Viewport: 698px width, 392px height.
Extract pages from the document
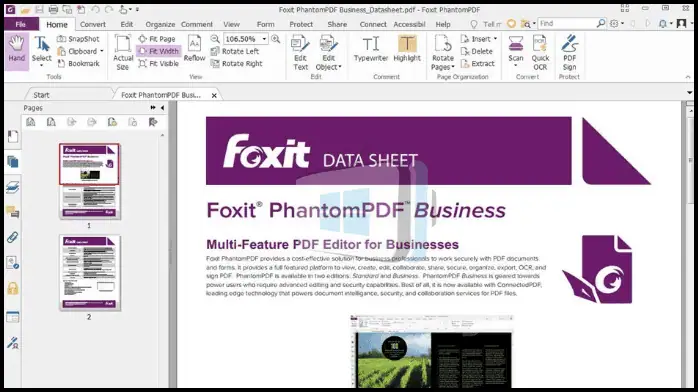click(x=478, y=64)
